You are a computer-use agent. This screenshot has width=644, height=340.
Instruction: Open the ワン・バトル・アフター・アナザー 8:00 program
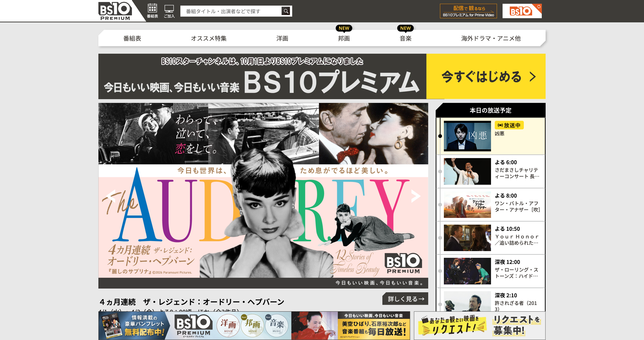(491, 204)
